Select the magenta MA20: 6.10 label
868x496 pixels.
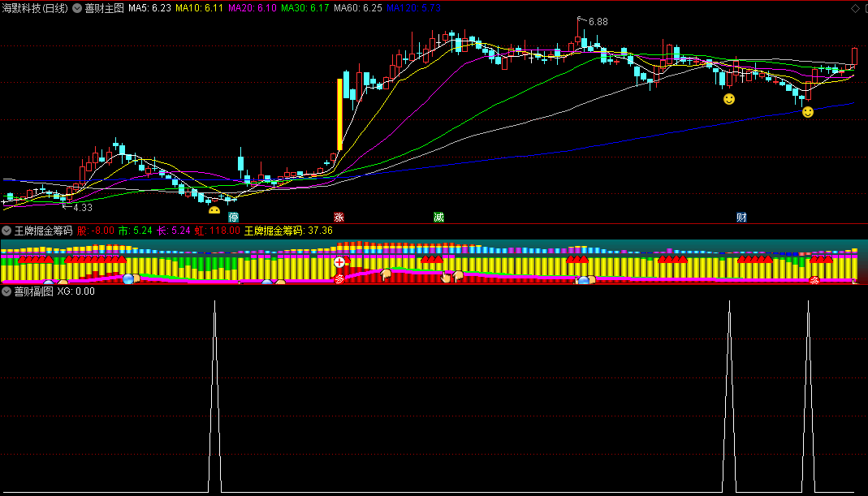pos(252,8)
